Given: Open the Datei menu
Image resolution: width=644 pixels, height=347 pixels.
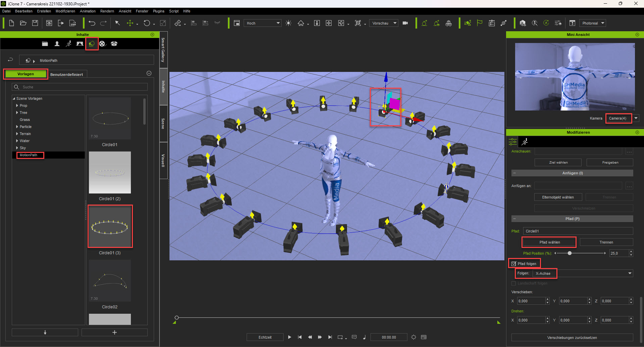Looking at the screenshot, I should 6,11.
